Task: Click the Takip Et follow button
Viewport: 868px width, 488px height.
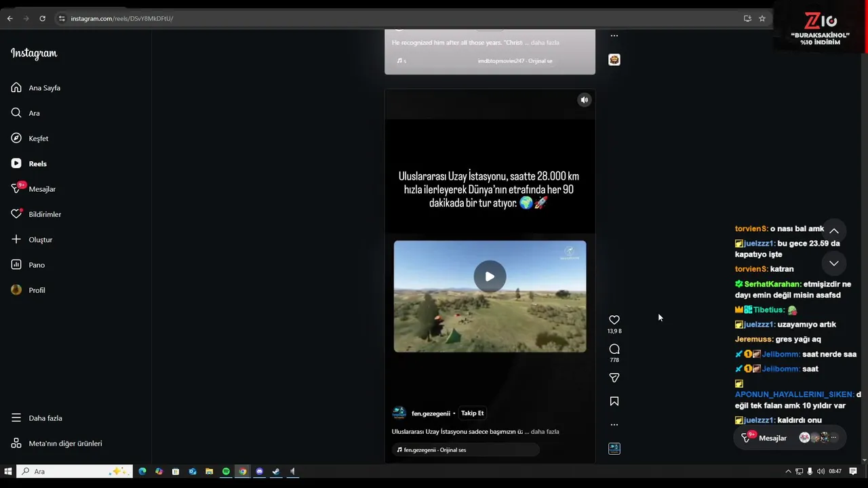Action: coord(473,413)
